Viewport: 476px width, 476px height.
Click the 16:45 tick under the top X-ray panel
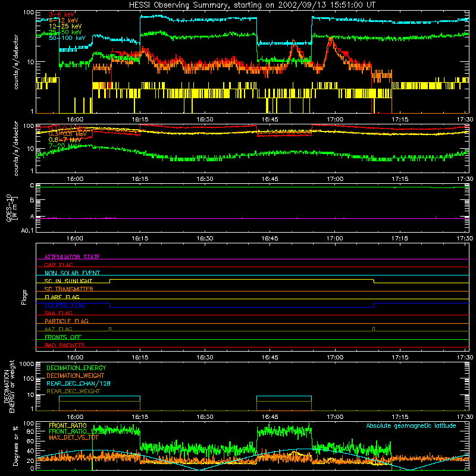pos(270,120)
